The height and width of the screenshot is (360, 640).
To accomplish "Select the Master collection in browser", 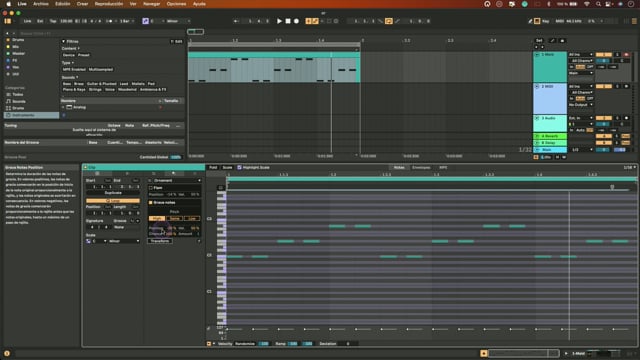I will pyautogui.click(x=18, y=53).
